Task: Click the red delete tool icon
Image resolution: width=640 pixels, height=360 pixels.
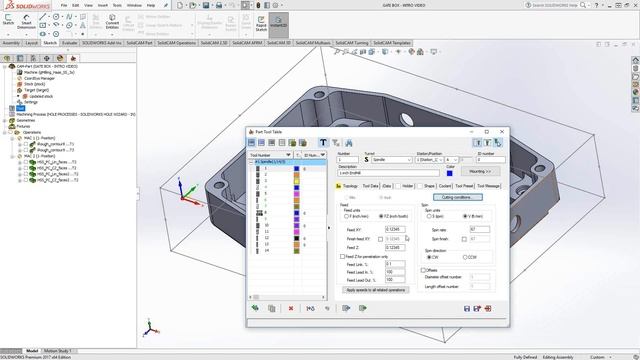Action: [291, 308]
